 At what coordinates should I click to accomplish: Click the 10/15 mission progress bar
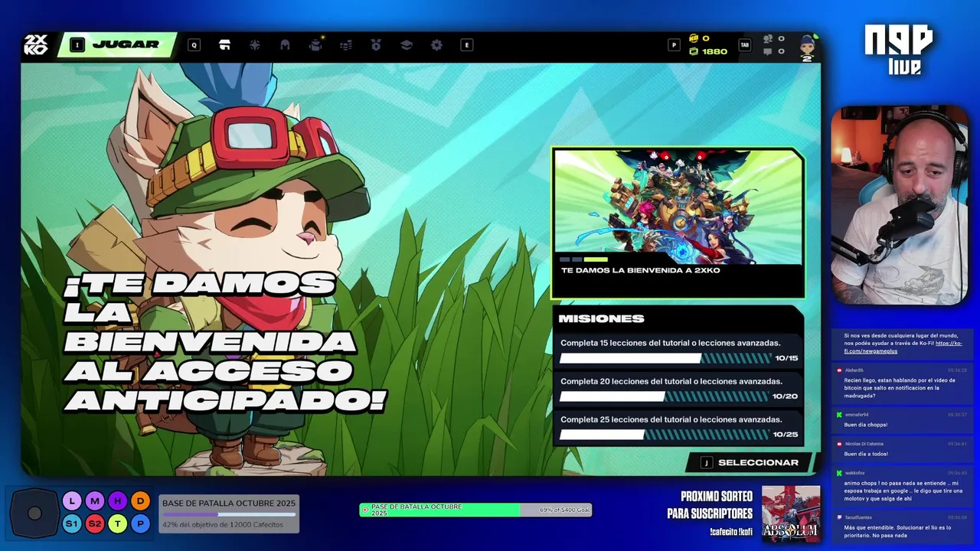665,358
